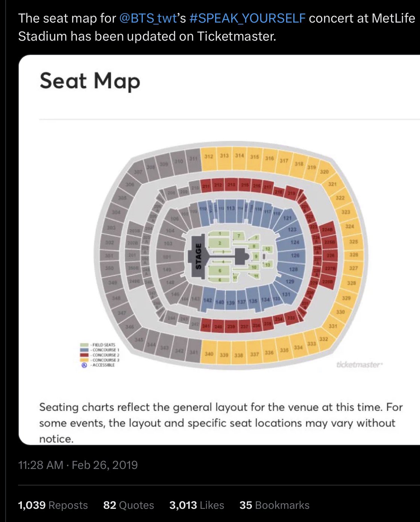View the 1,039 Reposts list
The height and width of the screenshot is (522, 420).
click(53, 505)
